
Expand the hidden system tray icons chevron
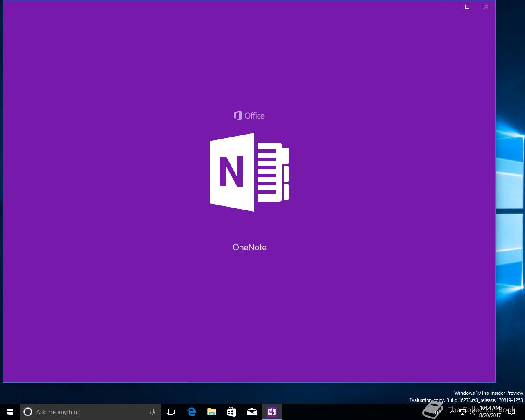pyautogui.click(x=452, y=412)
